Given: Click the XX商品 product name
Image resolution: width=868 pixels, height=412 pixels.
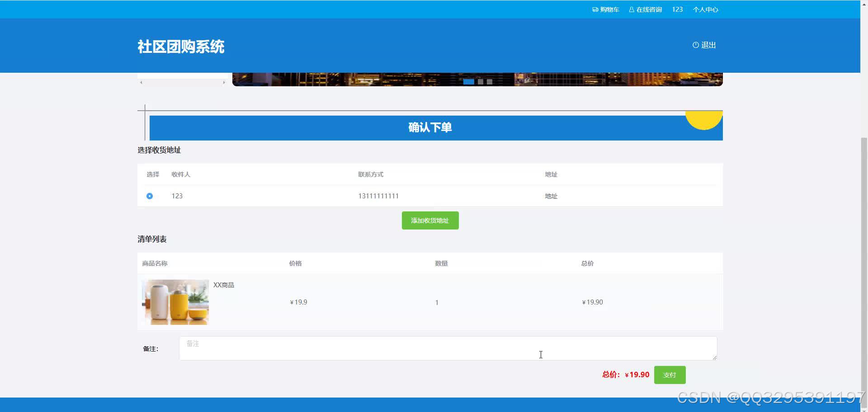Looking at the screenshot, I should 224,285.
